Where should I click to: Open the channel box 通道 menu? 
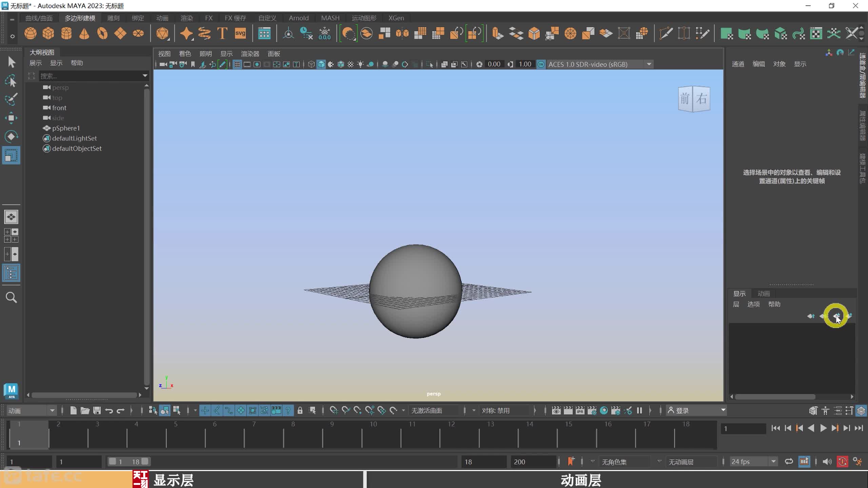(738, 64)
